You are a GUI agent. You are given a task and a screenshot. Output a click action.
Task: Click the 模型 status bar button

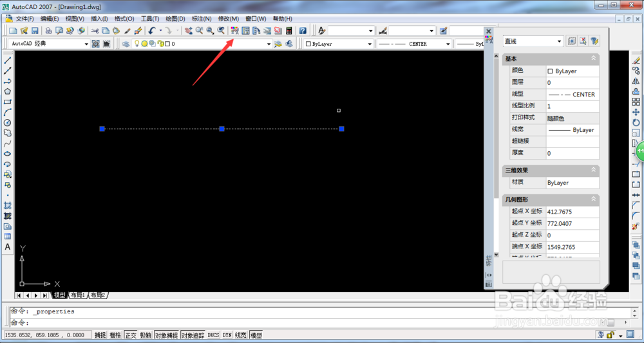[x=256, y=335]
